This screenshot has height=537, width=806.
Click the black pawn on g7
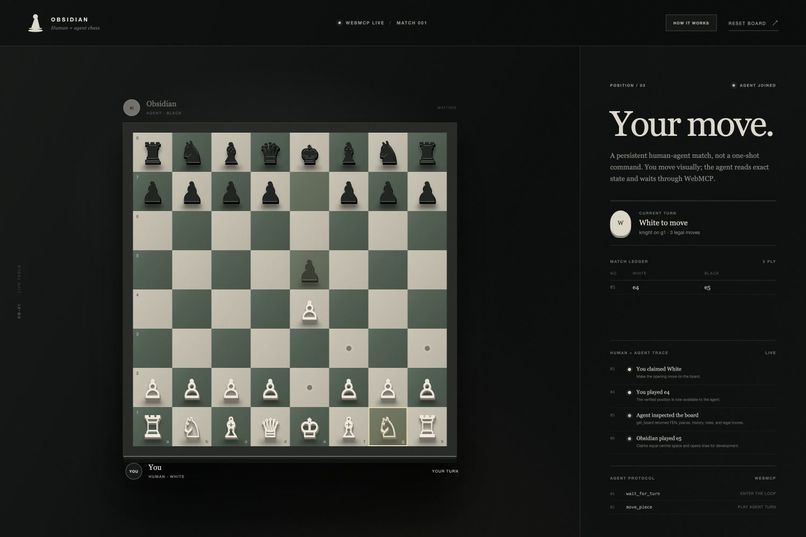point(388,192)
